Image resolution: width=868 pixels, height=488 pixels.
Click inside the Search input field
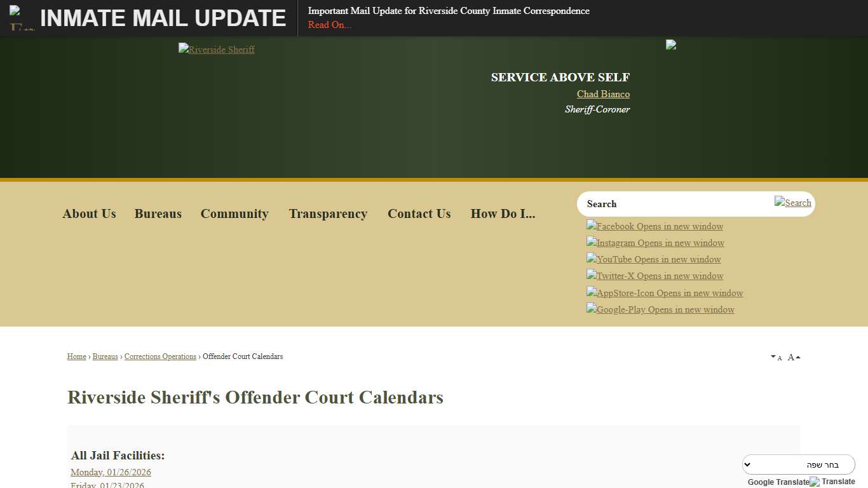coord(674,203)
